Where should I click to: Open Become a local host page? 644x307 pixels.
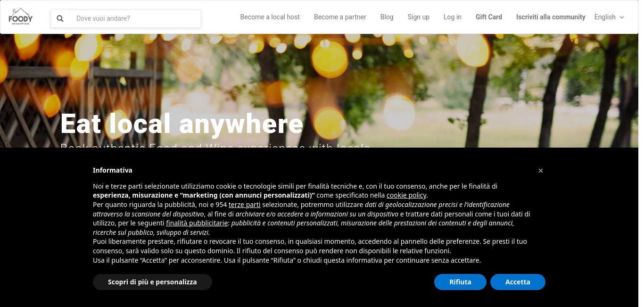point(270,17)
